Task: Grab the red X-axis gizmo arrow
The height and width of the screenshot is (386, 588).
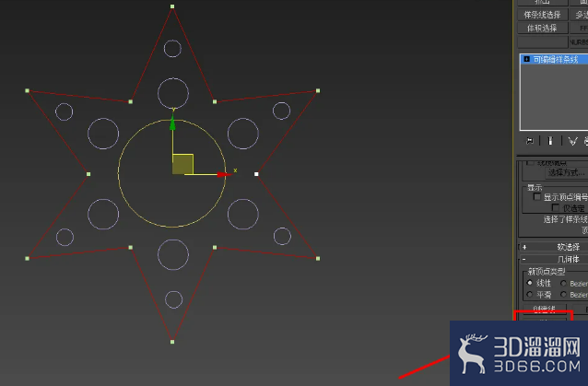Action: tap(224, 174)
